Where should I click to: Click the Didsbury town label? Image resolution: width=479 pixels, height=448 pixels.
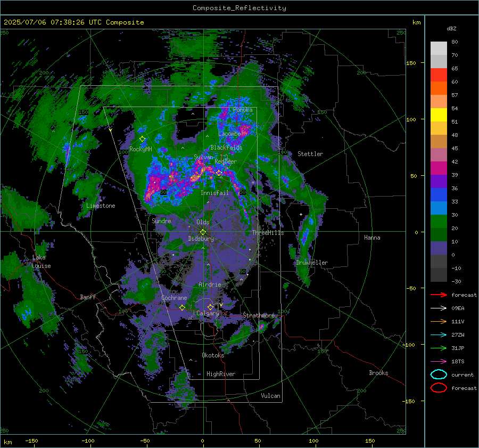[201, 239]
